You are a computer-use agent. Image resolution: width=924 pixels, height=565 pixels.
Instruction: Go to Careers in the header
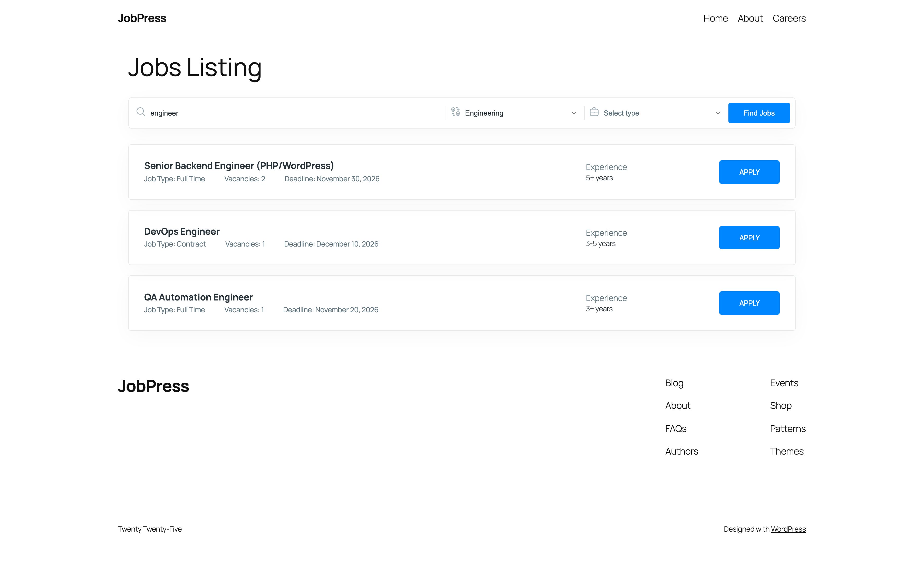789,18
